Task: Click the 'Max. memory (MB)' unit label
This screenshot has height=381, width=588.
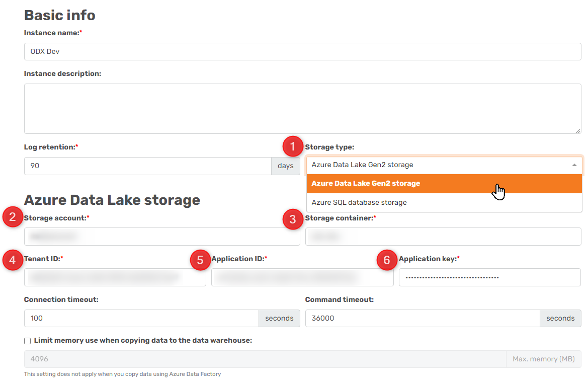Action: [544, 359]
